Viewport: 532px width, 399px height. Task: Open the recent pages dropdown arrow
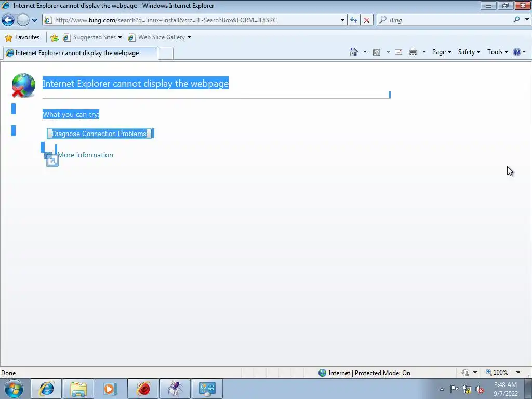34,20
